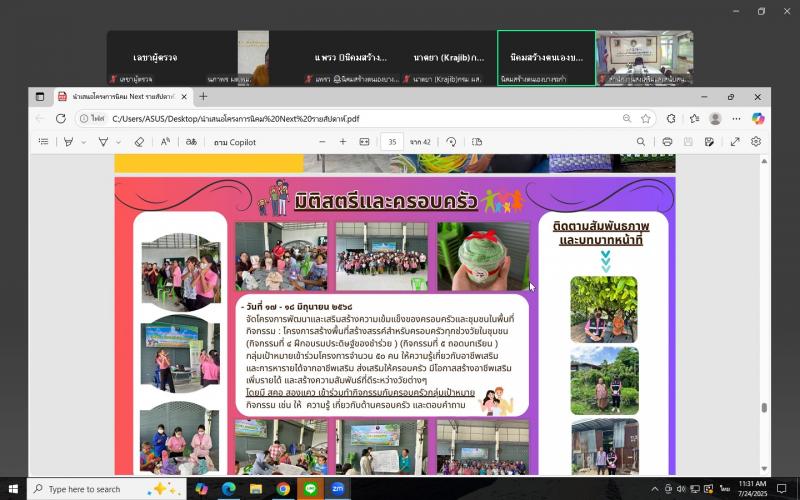800x500 pixels.
Task: Click the scroll up arrow of PDF viewer
Action: point(764,161)
